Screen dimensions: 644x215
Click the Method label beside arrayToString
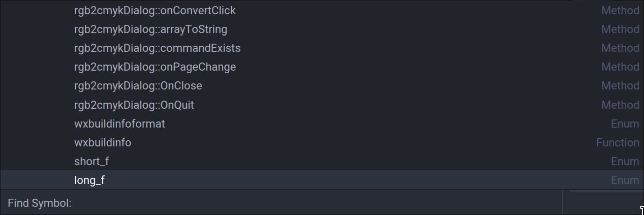coord(620,29)
